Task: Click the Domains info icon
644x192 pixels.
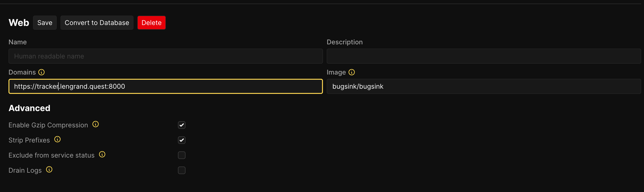Action: 42,72
